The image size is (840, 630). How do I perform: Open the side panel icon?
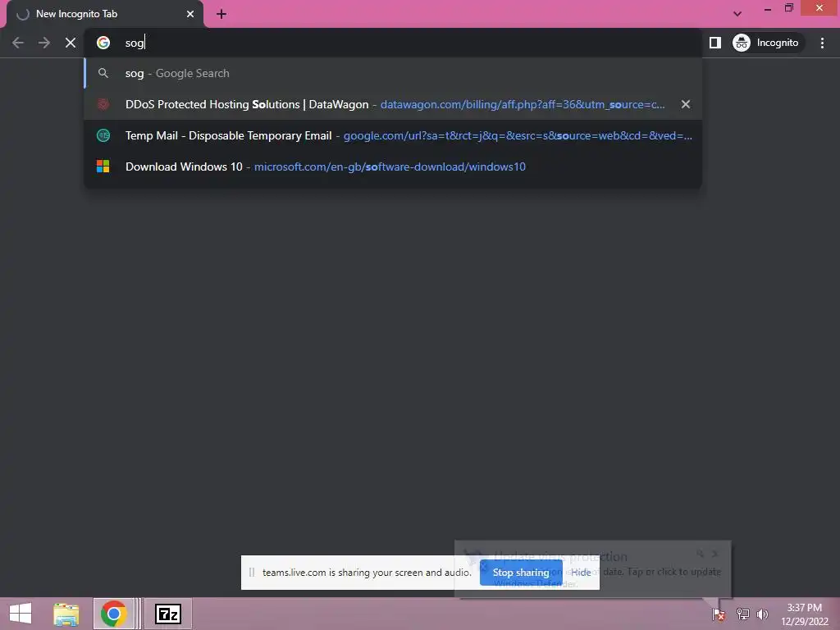point(715,43)
